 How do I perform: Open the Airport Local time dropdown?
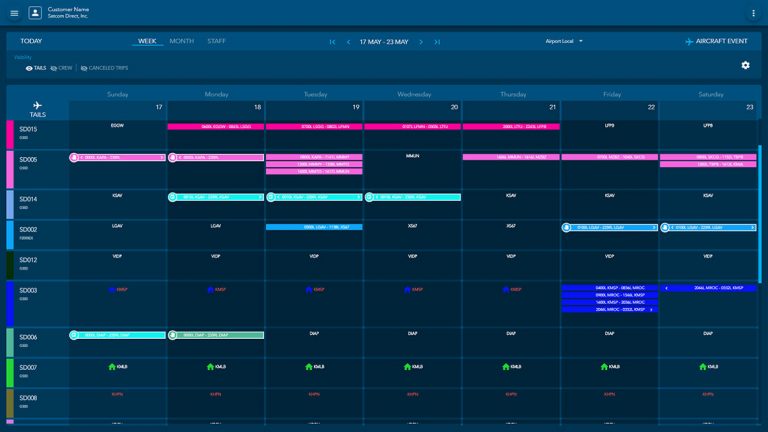point(564,41)
